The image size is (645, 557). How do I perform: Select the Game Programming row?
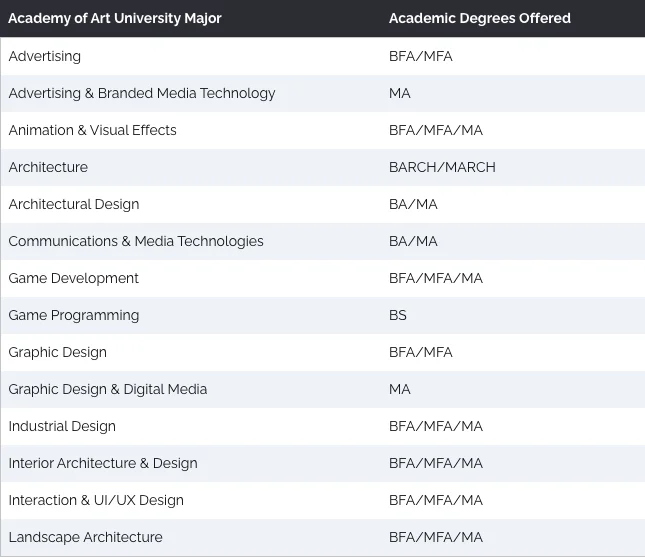point(74,315)
